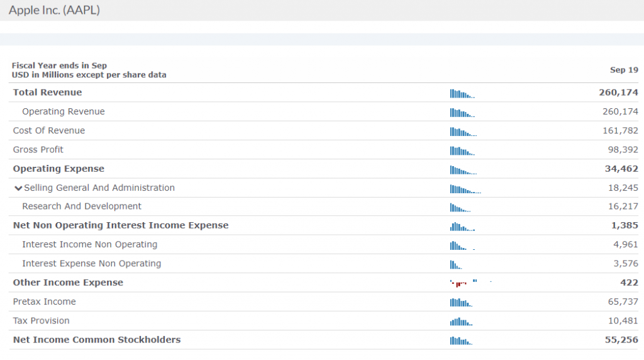
Task: Open Pretax Income sparkline chart
Action: point(461,303)
